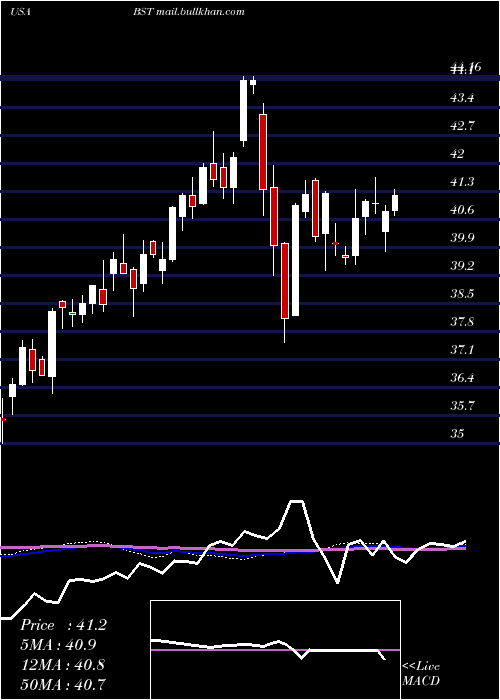
Task: Click inside the Live MACD inset chart
Action: [x=275, y=650]
